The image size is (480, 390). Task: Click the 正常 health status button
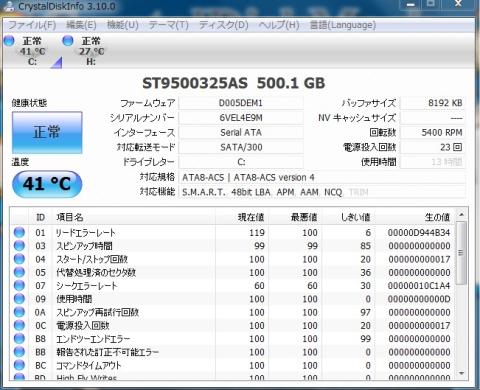[47, 132]
